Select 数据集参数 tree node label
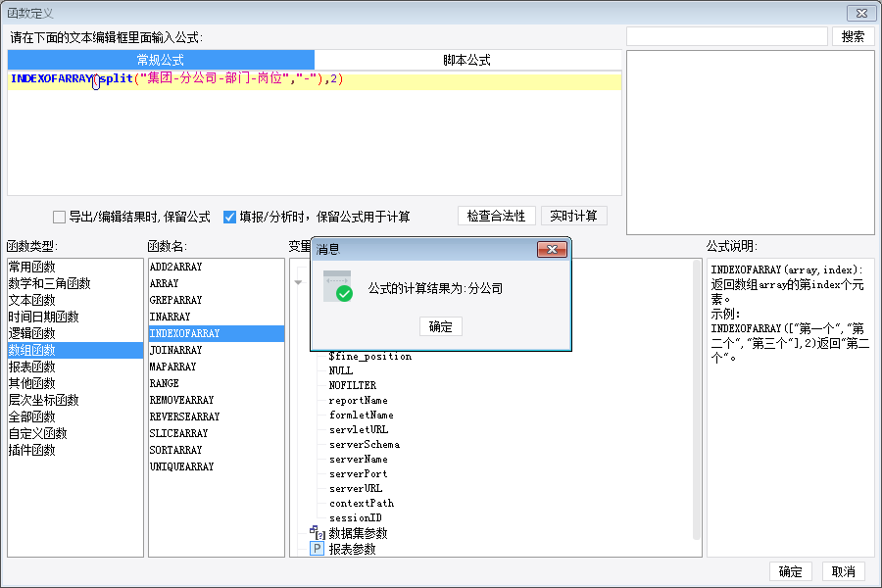Screen dimensions: 882x588 (358, 533)
